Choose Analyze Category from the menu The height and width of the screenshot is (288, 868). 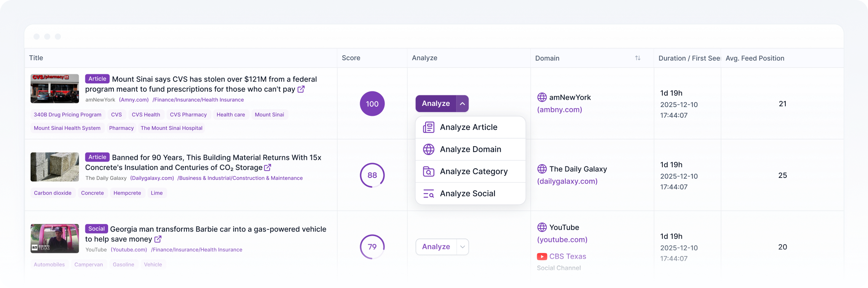click(471, 171)
